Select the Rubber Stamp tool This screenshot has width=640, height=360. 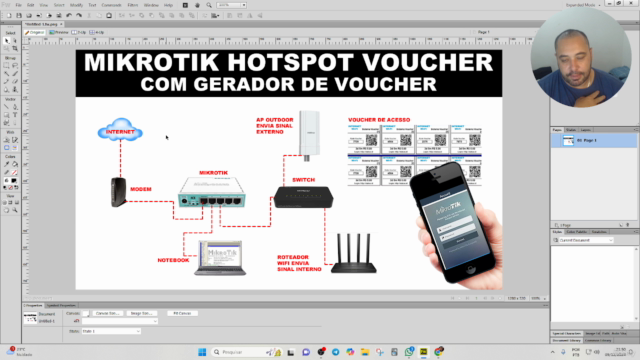15,89
